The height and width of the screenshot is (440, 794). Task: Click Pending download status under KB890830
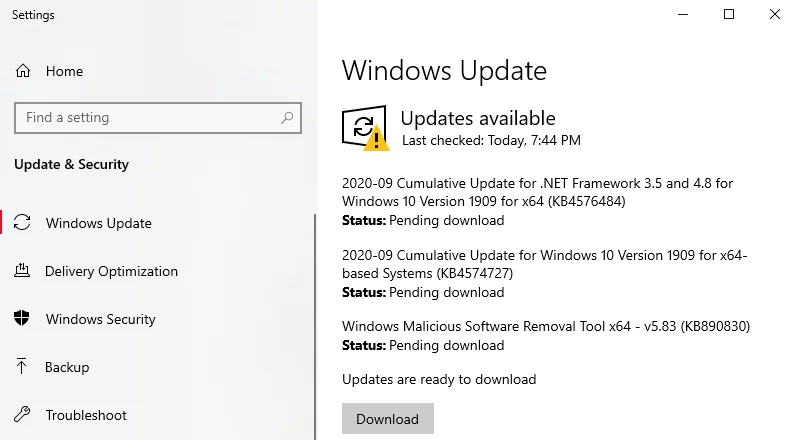tap(447, 345)
